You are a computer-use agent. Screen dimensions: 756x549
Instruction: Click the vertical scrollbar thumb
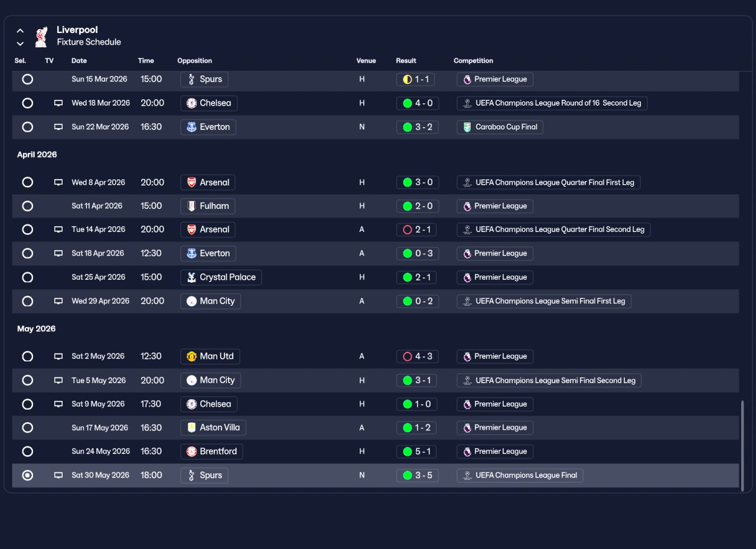[x=742, y=446]
